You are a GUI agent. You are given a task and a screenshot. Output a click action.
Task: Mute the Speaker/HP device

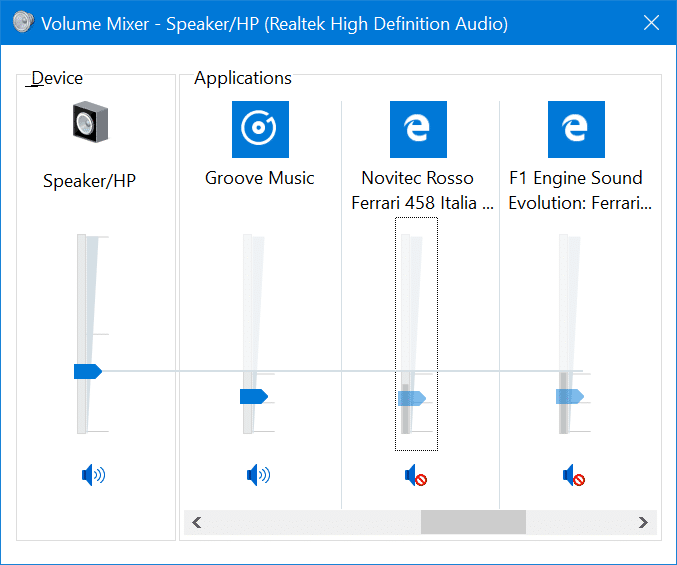pyautogui.click(x=93, y=475)
